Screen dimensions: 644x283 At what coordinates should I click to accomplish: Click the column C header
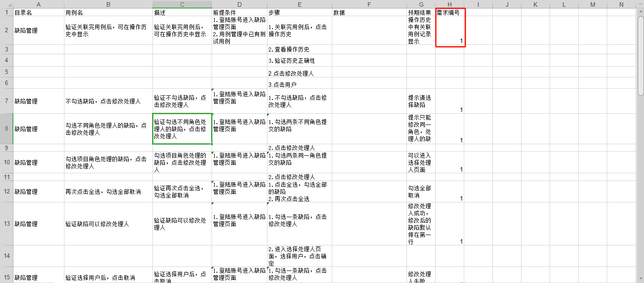pyautogui.click(x=182, y=4)
